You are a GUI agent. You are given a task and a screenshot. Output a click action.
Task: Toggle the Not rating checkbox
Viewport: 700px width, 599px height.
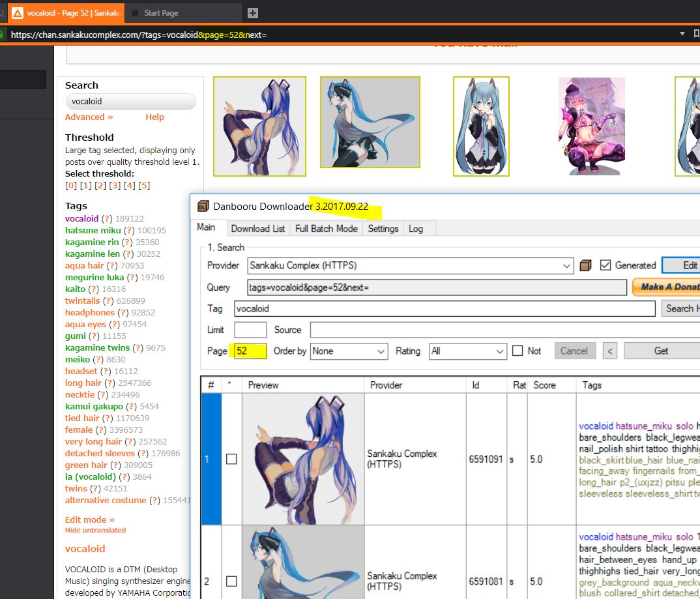pos(518,351)
